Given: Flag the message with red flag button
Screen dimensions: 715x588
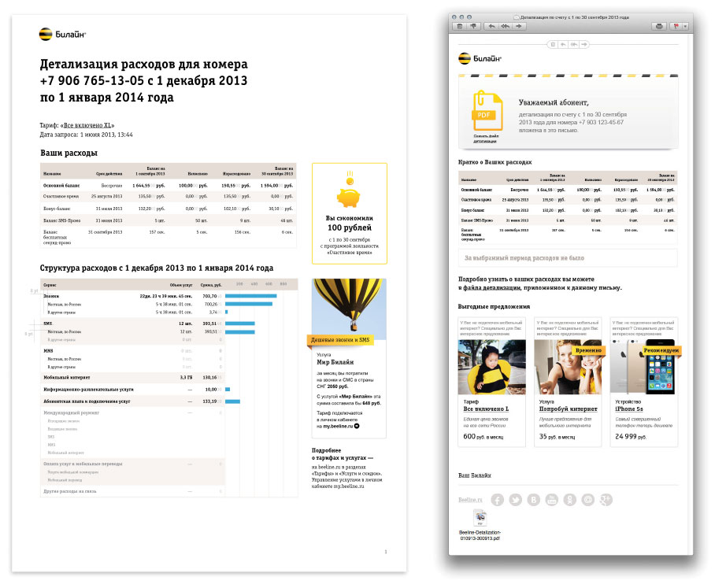Looking at the screenshot, I should point(675,26).
